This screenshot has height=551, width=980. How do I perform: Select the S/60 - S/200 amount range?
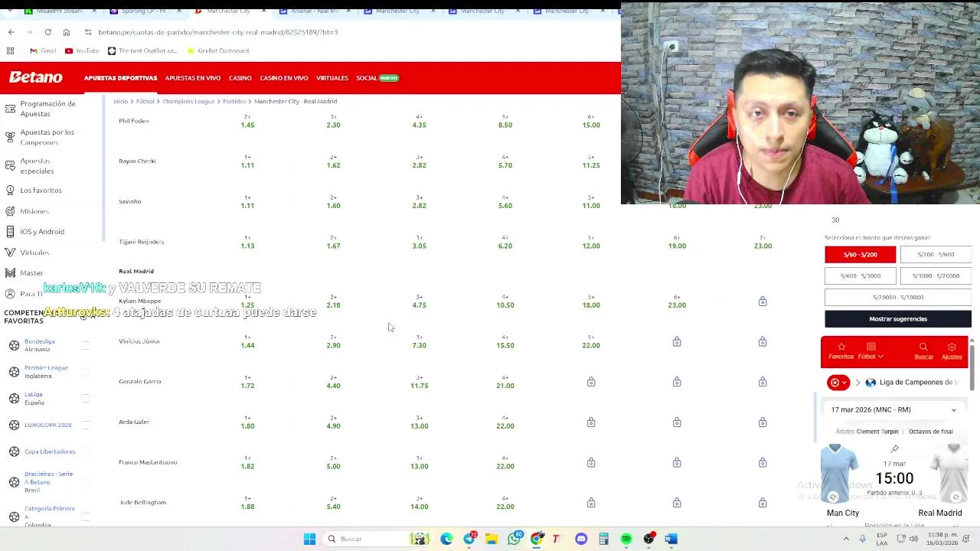[x=860, y=254]
